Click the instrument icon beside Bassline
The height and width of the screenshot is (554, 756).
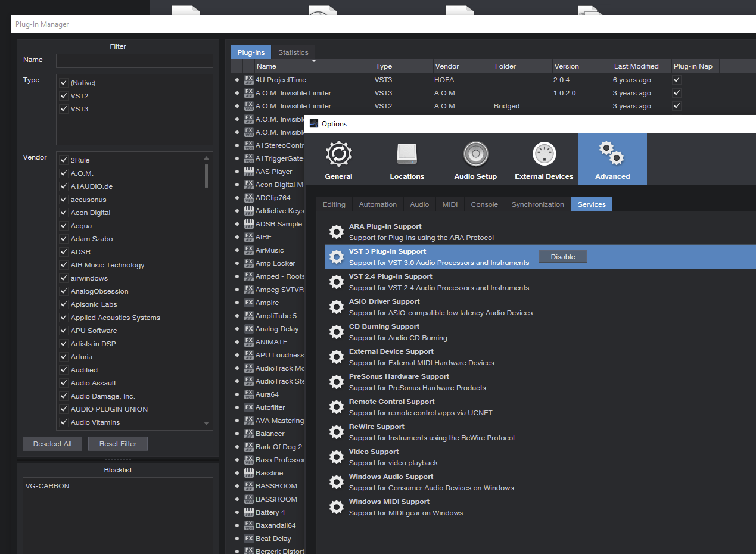(249, 473)
